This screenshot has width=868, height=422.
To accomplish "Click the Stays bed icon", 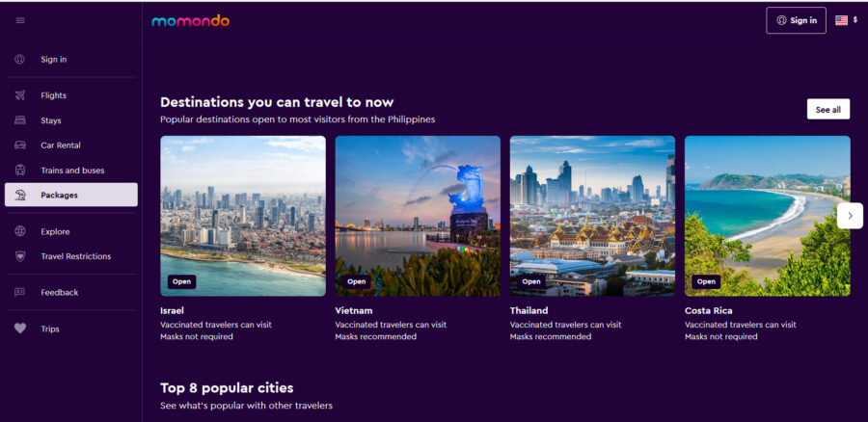I will [20, 120].
